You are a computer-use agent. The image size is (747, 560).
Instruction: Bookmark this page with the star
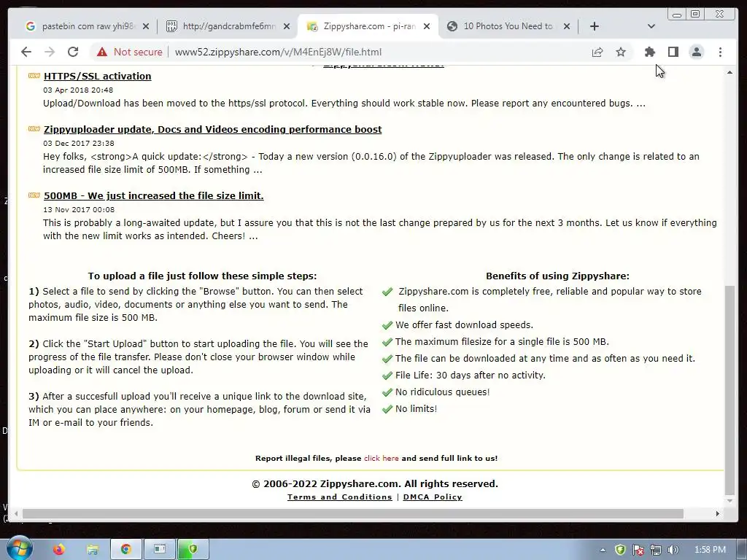[621, 52]
